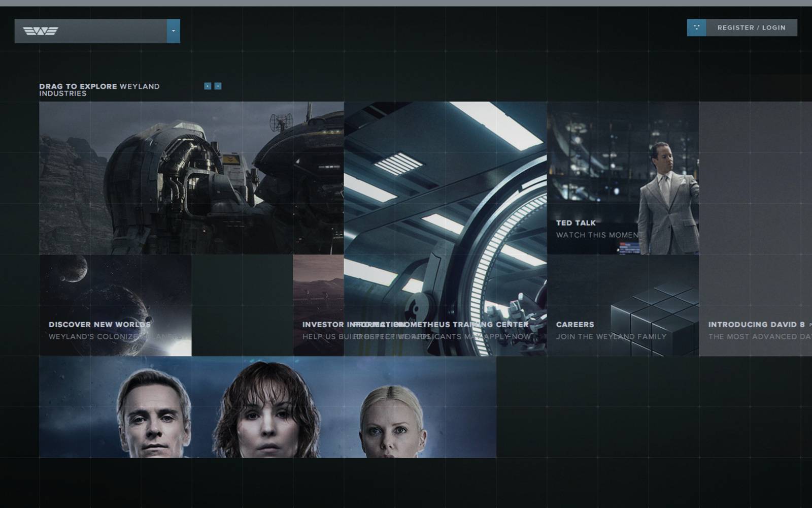
Task: Click the right arrow next to Drag to Explore
Action: pos(218,86)
